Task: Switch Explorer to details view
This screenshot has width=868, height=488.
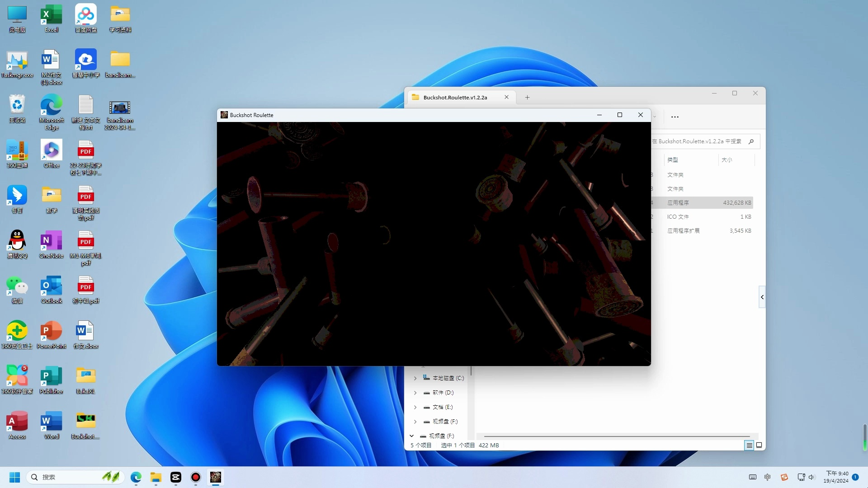Action: [749, 445]
